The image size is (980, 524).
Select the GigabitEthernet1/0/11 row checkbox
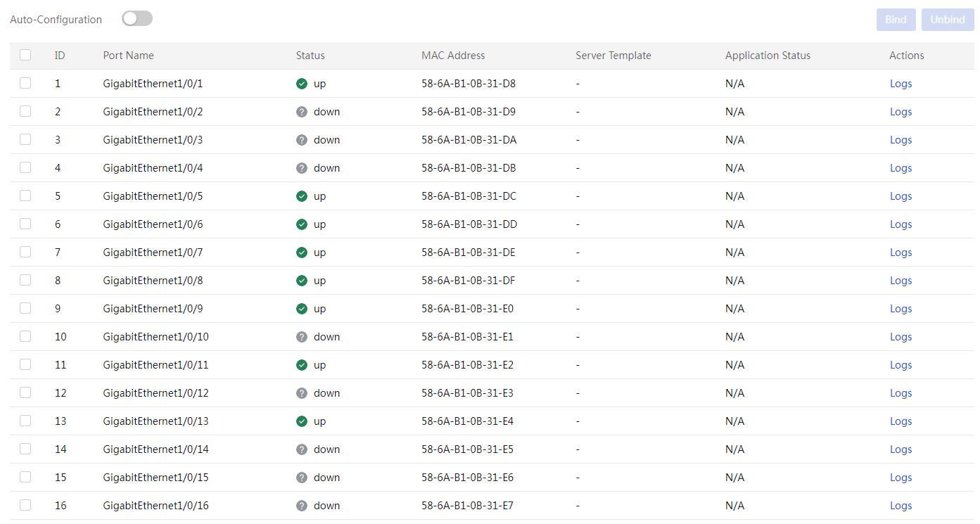[25, 364]
